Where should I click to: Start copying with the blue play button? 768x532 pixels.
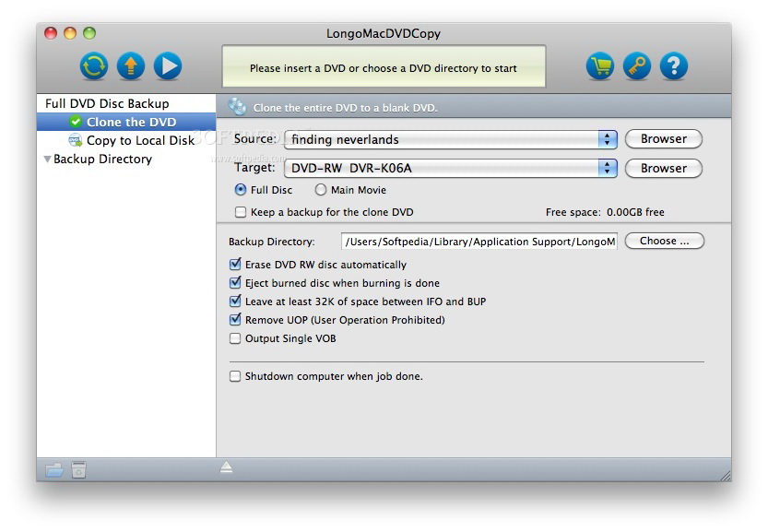[x=168, y=66]
